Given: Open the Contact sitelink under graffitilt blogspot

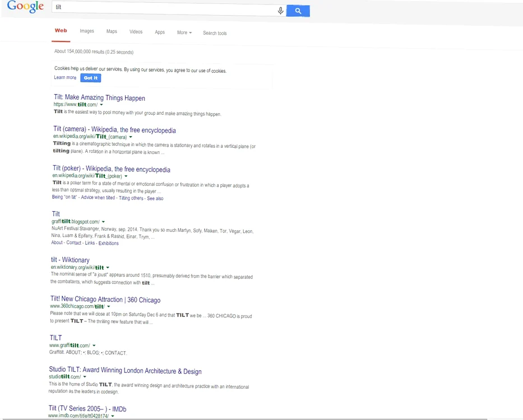Looking at the screenshot, I should click(x=74, y=242).
